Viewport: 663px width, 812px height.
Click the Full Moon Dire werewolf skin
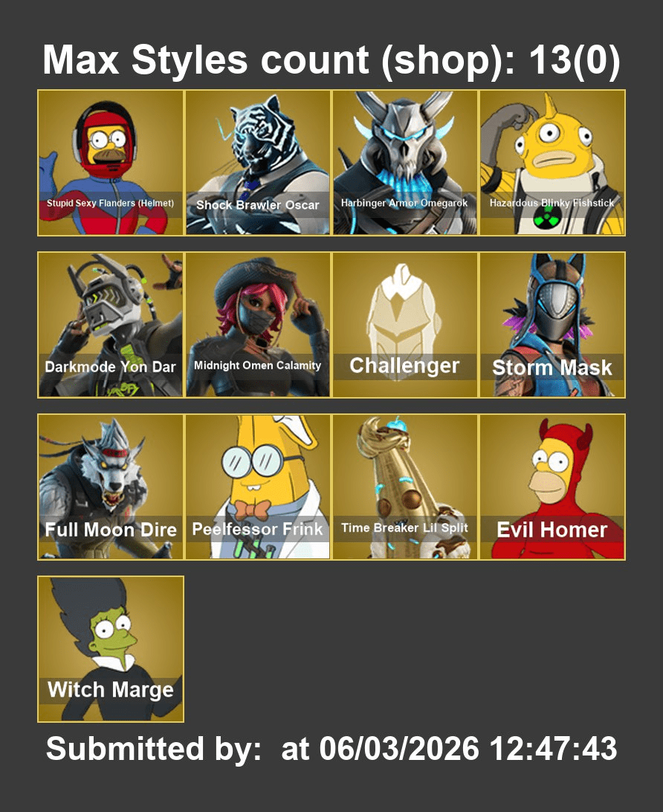click(x=111, y=487)
